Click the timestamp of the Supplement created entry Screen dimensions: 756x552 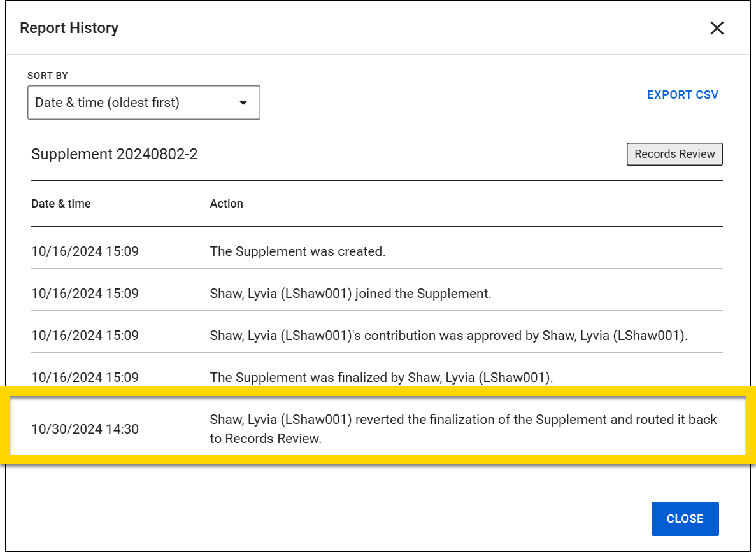click(x=85, y=251)
